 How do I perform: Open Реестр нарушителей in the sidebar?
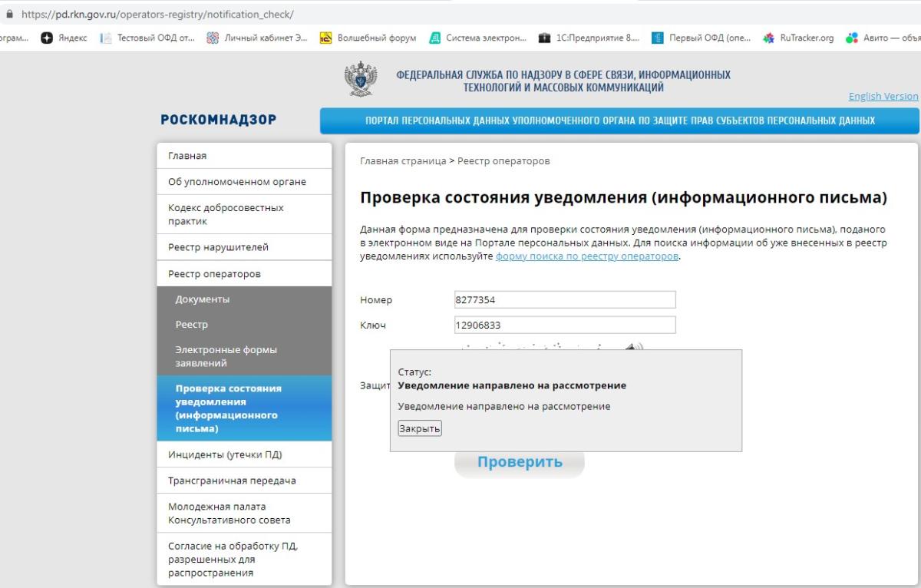click(218, 247)
